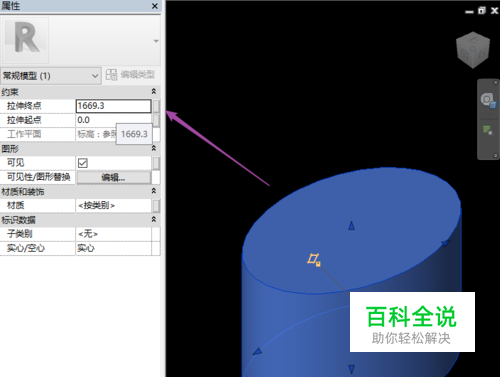Minimize the 3D view window
Viewport: 500px width, 377px height.
(469, 12)
